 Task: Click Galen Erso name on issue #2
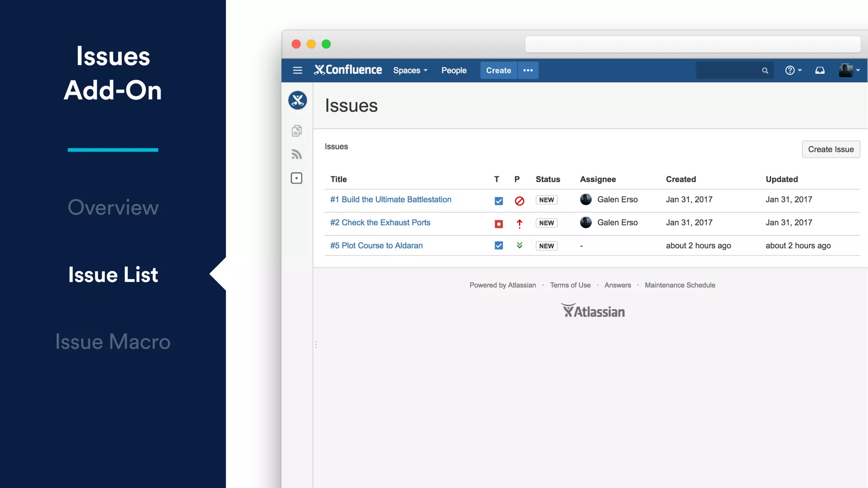coord(618,222)
